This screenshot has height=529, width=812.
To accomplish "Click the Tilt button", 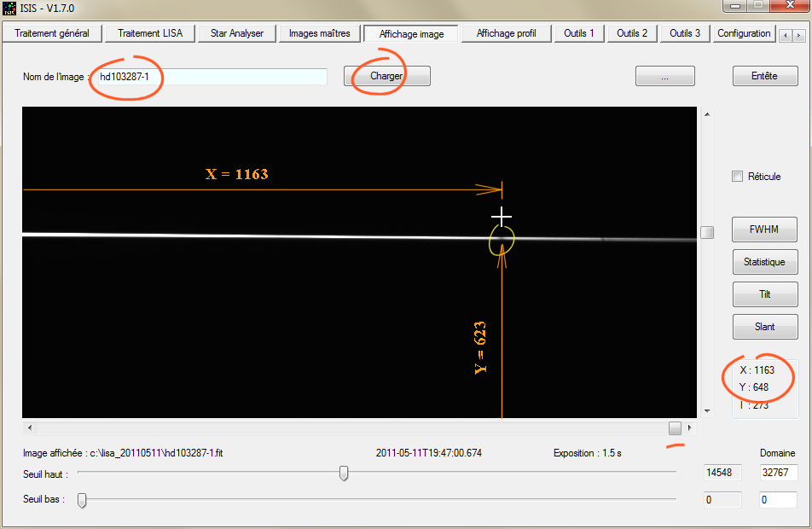I will 765,294.
